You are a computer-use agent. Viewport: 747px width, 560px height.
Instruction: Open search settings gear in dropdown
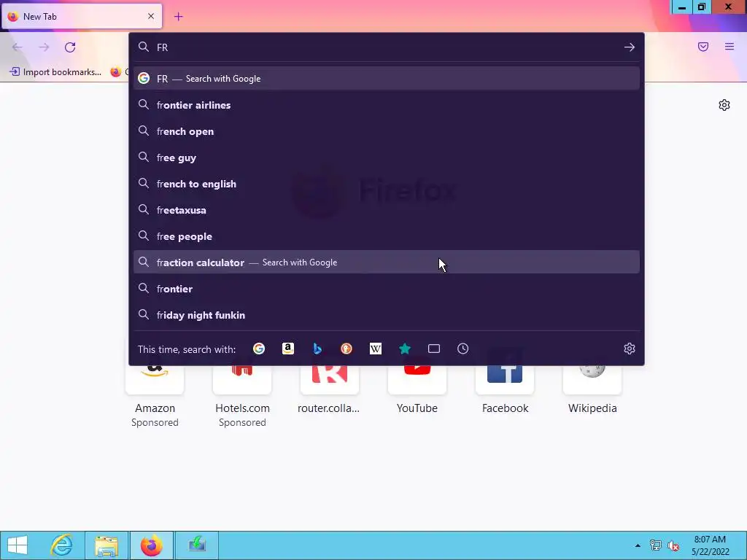(630, 349)
